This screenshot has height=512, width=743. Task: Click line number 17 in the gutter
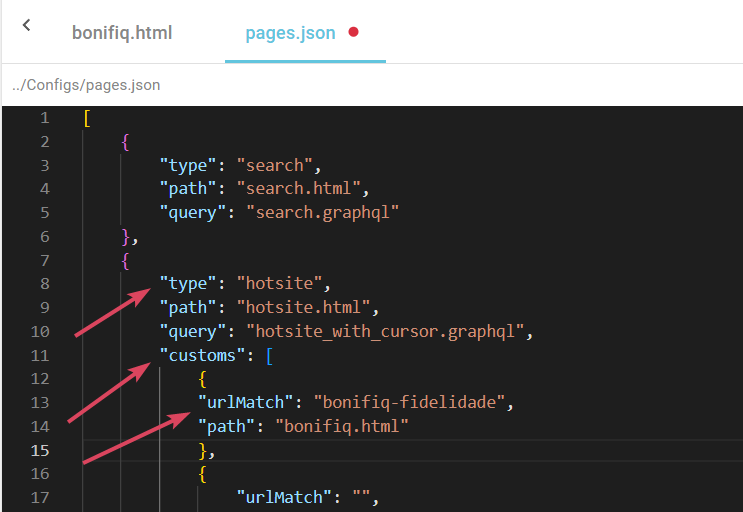tap(40, 497)
